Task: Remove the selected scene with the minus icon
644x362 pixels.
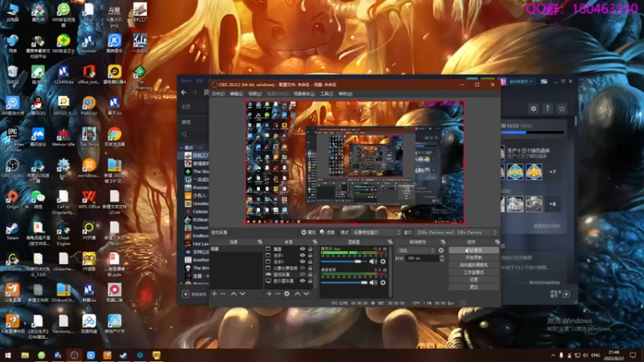Action: [x=223, y=294]
